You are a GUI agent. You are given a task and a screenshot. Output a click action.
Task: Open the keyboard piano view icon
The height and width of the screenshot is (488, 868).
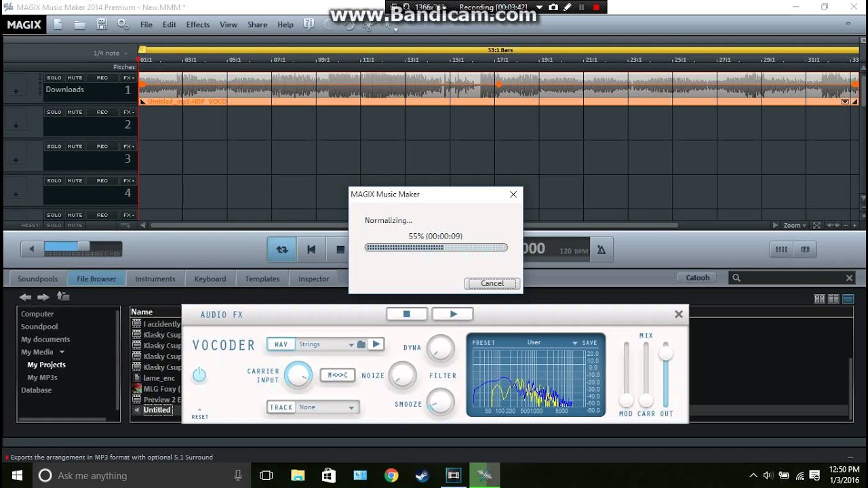805,249
